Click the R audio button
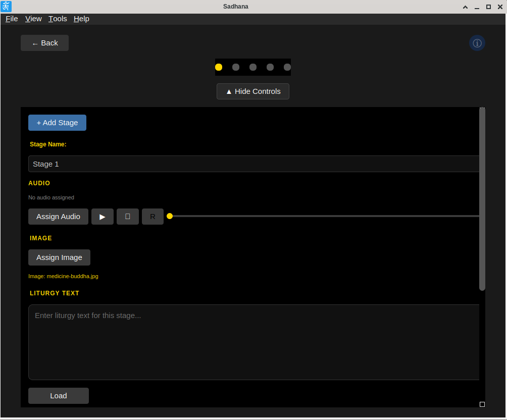This screenshot has width=507, height=420. tap(153, 217)
